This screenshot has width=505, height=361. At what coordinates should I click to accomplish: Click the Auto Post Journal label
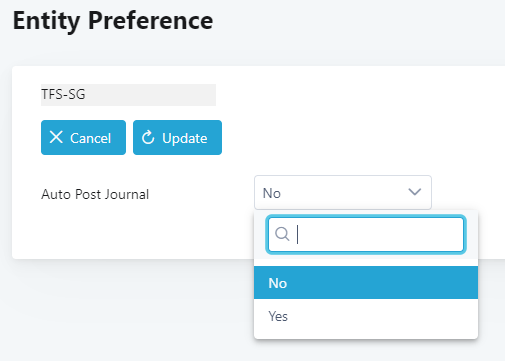point(95,194)
